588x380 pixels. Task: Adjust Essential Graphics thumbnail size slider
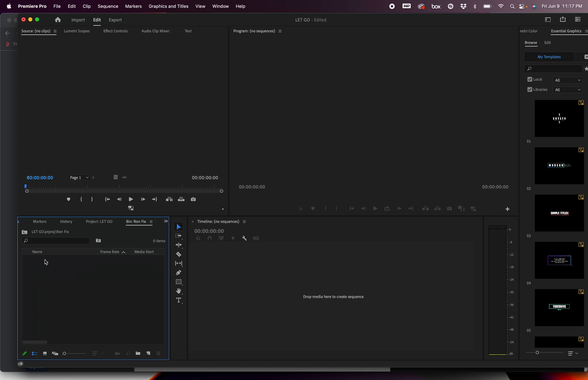pos(544,353)
